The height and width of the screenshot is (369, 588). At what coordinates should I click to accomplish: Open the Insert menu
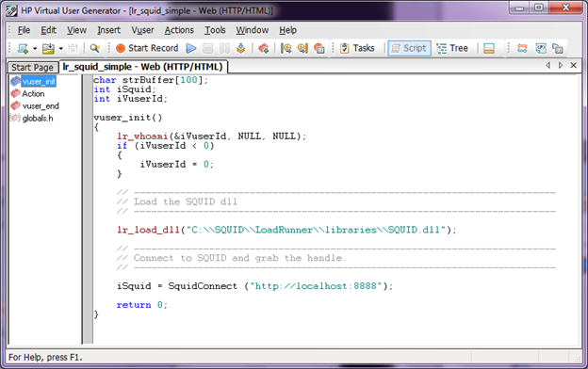tap(108, 30)
